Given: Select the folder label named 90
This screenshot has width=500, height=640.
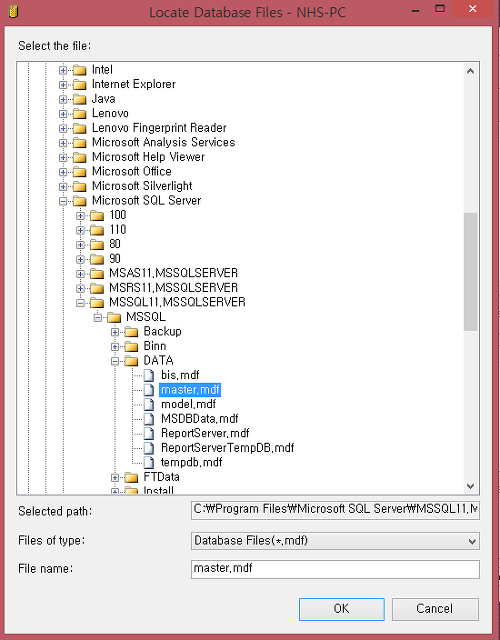Looking at the screenshot, I should [x=115, y=259].
